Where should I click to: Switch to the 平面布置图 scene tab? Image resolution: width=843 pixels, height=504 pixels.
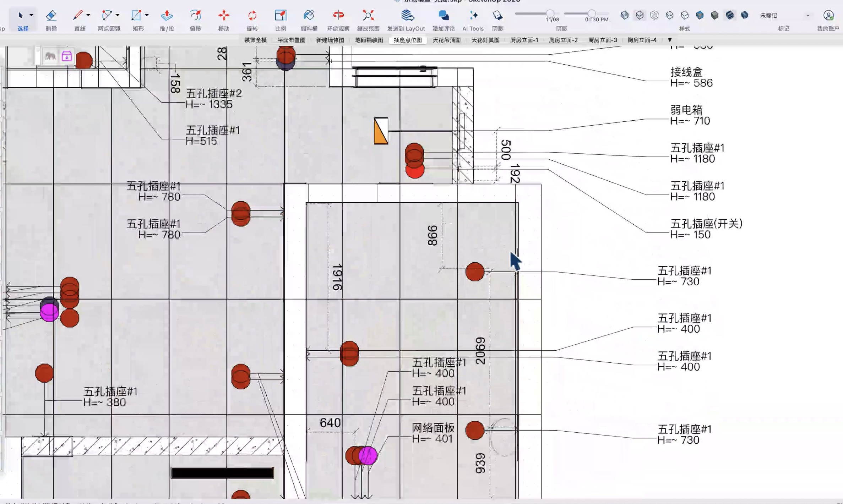pyautogui.click(x=291, y=40)
